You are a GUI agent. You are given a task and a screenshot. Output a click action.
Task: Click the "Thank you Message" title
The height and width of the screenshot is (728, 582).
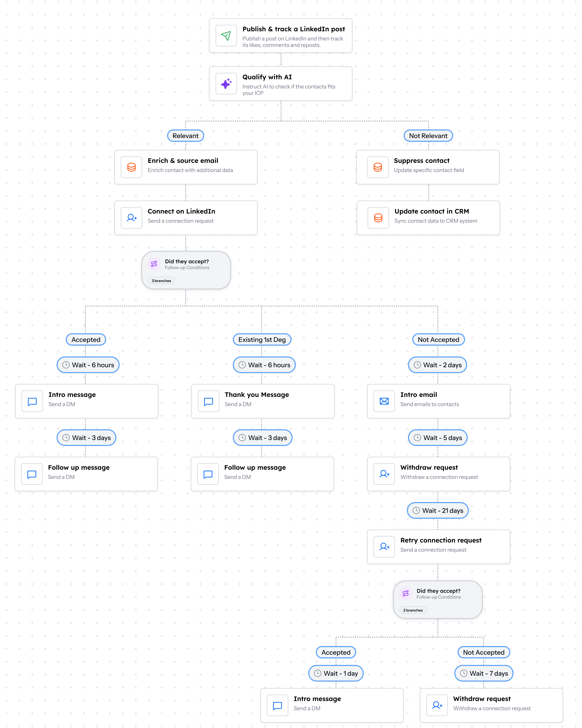[x=257, y=395]
